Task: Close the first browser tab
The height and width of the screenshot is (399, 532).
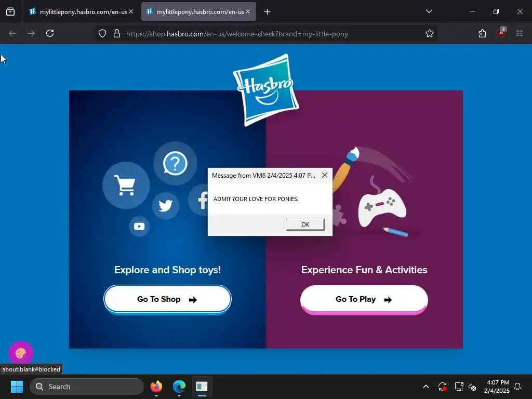Action: (131, 11)
